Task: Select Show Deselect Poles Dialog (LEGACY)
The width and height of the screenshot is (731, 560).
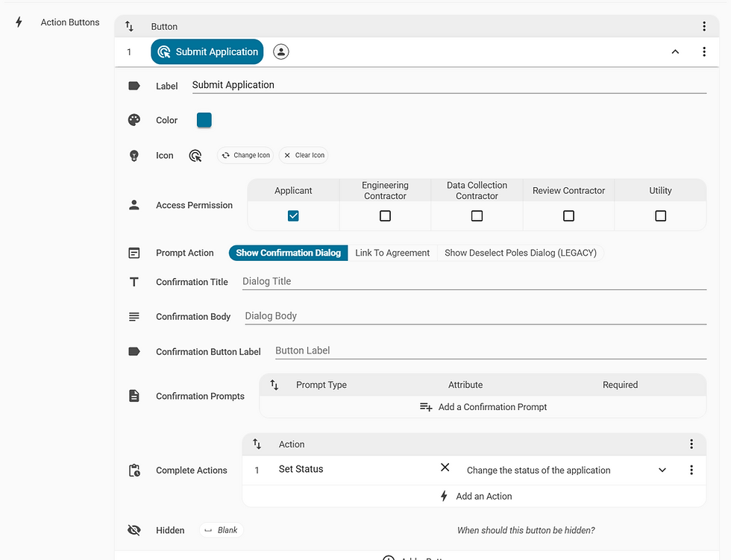Action: pyautogui.click(x=521, y=253)
